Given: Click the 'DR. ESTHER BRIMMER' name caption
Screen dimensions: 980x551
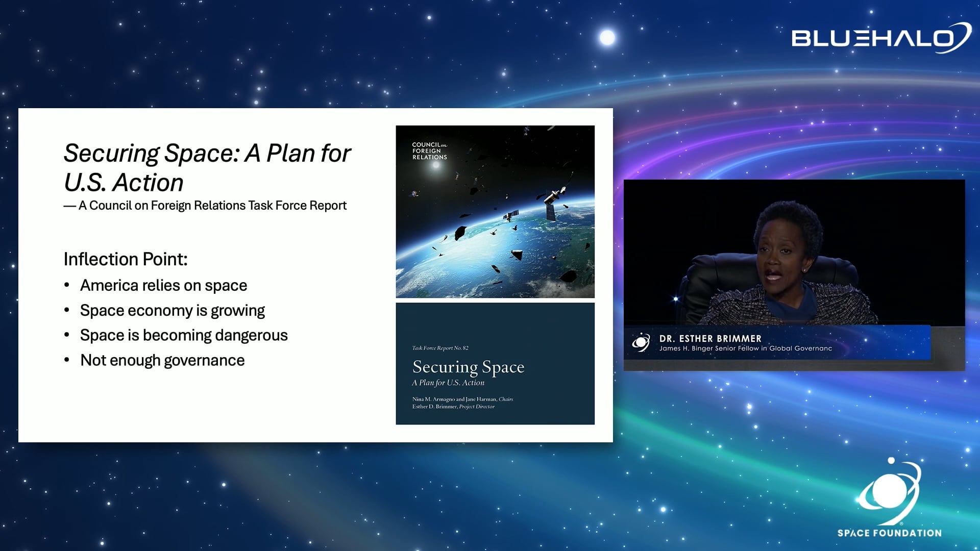Looking at the screenshot, I should 710,339.
